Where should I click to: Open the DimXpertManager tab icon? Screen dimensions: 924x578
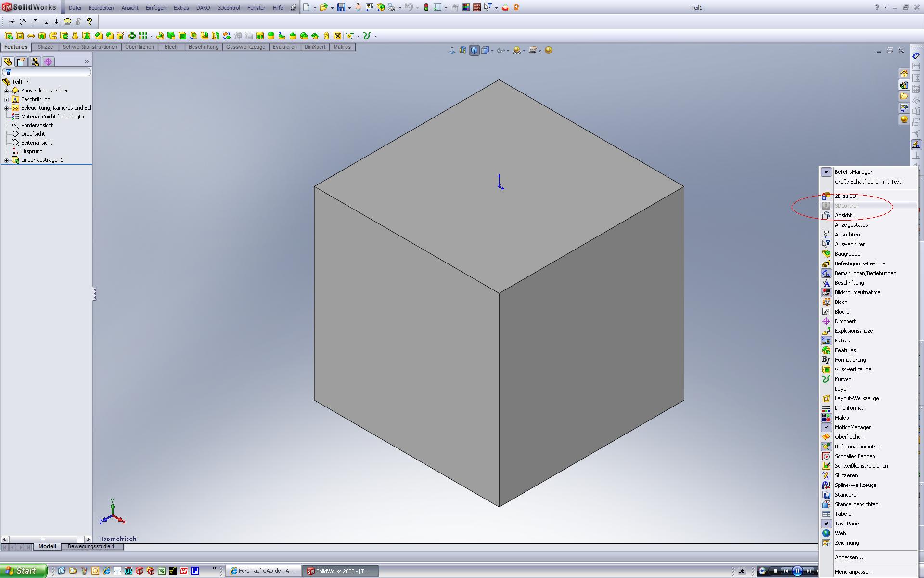pos(48,62)
